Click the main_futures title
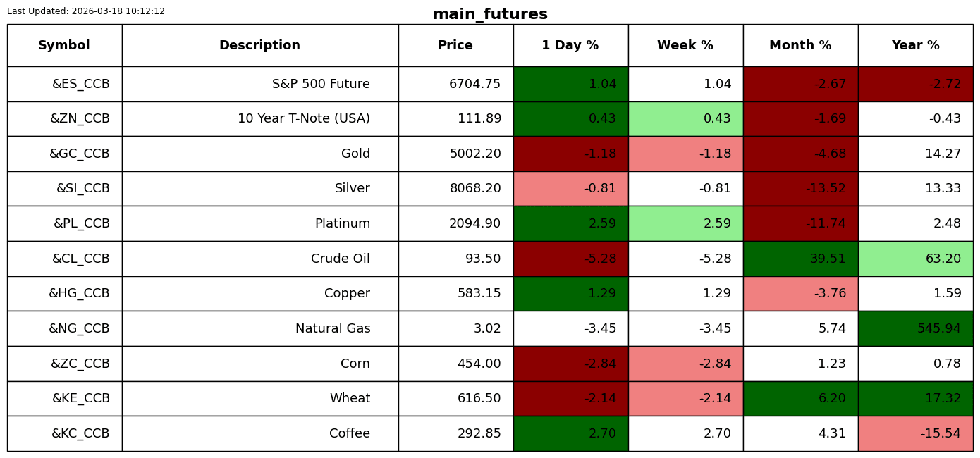The width and height of the screenshot is (980, 458). click(x=490, y=14)
